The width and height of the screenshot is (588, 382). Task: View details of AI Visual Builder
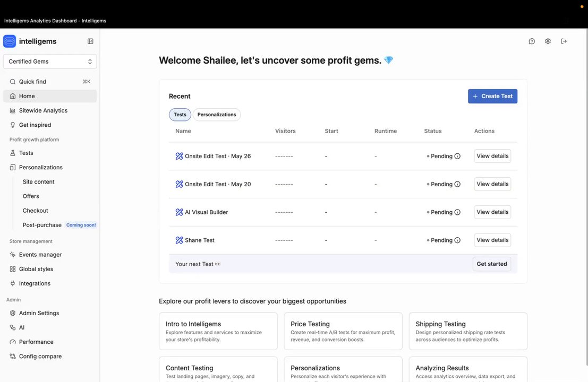pyautogui.click(x=492, y=212)
